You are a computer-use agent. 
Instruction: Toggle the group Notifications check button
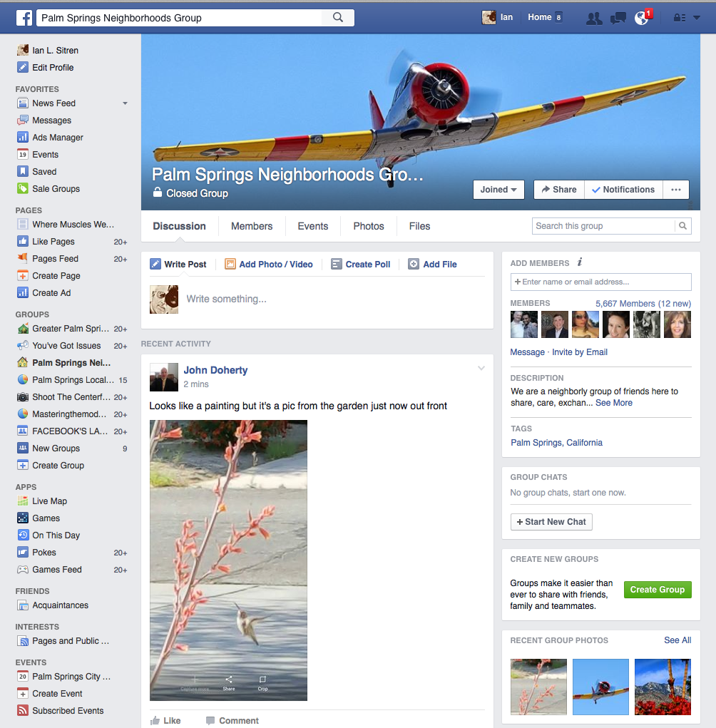pos(623,190)
